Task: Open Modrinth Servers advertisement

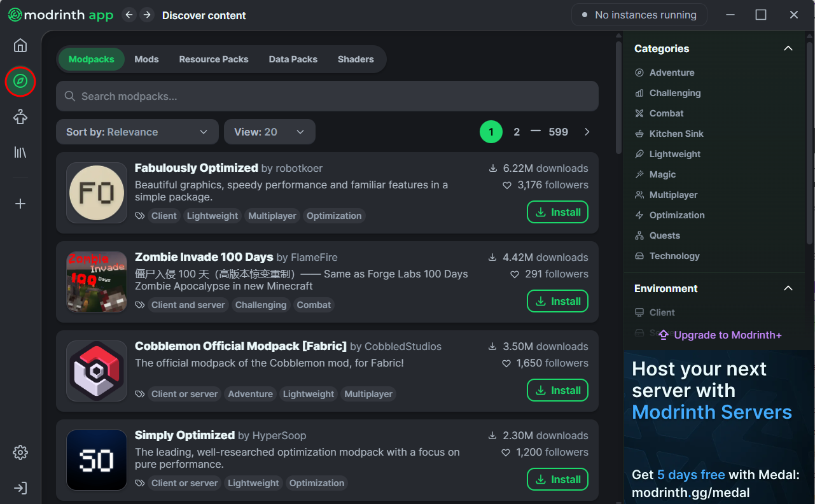Action: [719, 426]
